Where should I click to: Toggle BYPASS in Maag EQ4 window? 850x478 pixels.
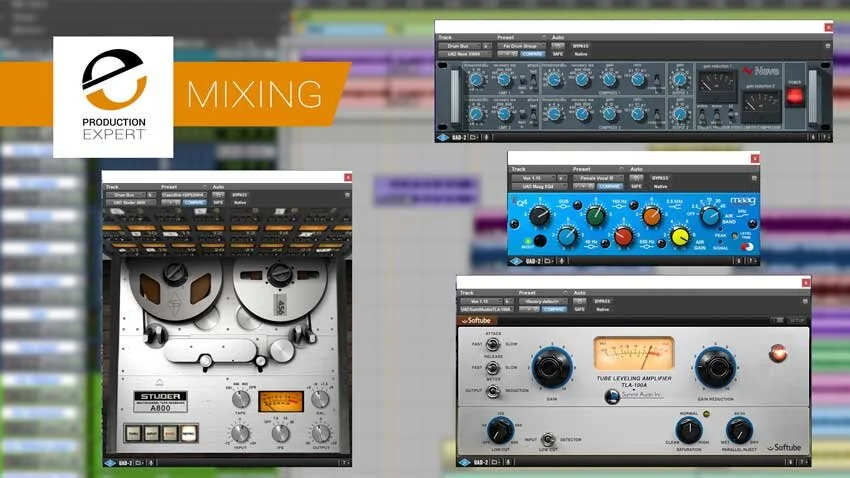click(x=660, y=178)
